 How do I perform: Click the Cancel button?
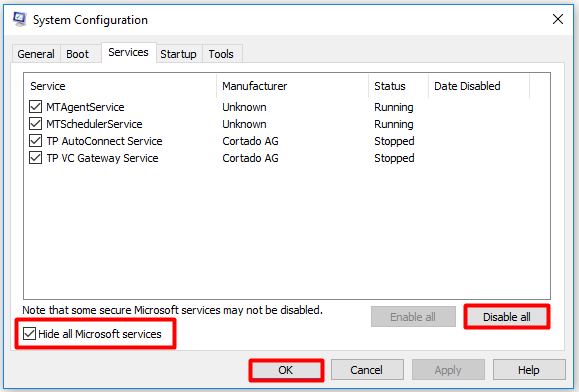point(367,370)
